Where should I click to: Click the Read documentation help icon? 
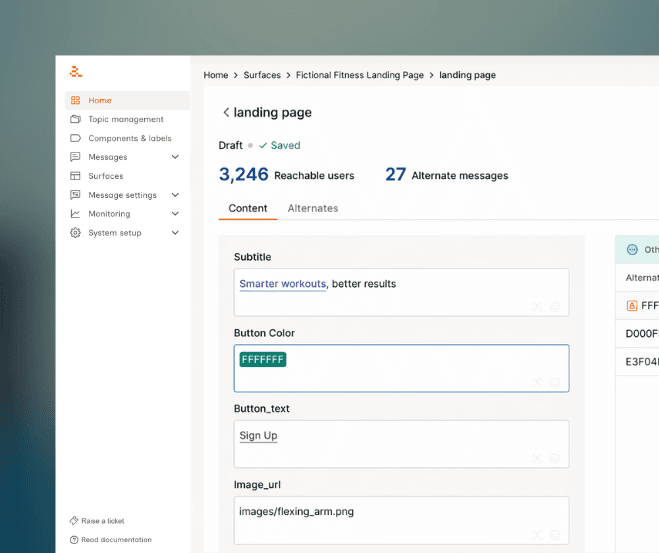[74, 540]
